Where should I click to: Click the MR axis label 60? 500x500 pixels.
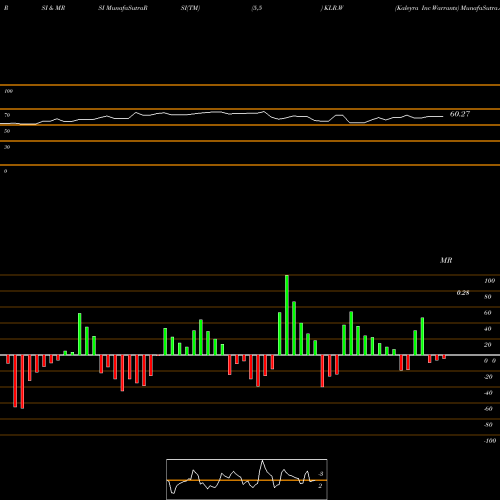[488, 313]
